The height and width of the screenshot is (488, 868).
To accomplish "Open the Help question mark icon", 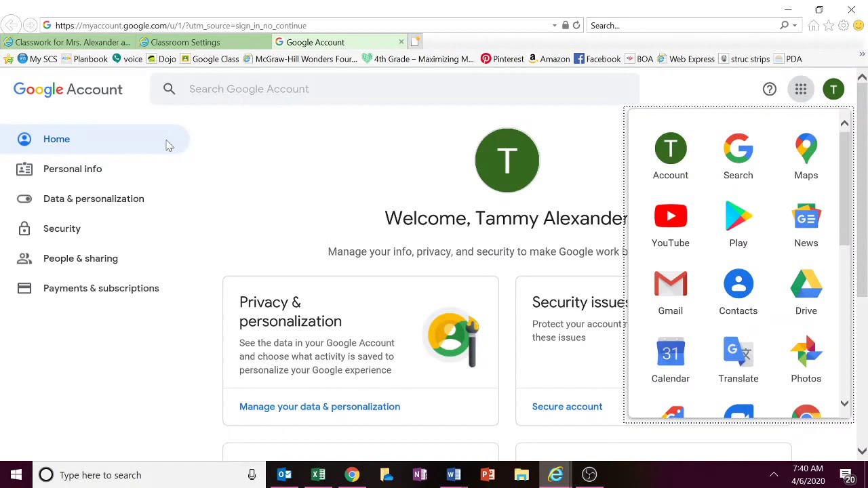I will [769, 89].
